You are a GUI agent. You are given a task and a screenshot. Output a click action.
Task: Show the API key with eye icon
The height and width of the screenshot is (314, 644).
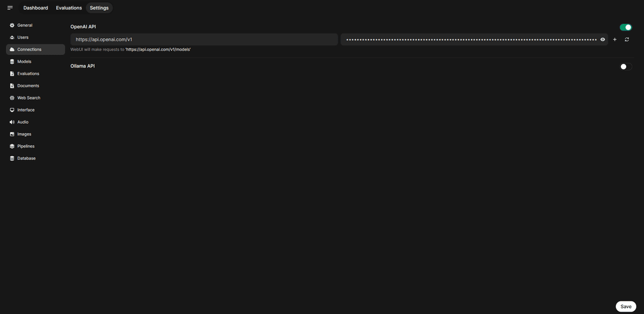click(x=602, y=39)
